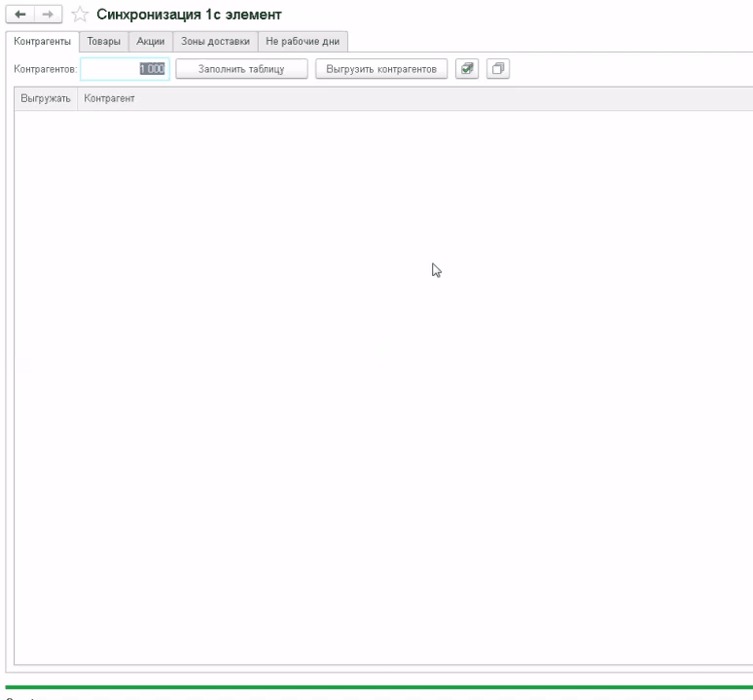Select the Акции tab

tap(150, 41)
